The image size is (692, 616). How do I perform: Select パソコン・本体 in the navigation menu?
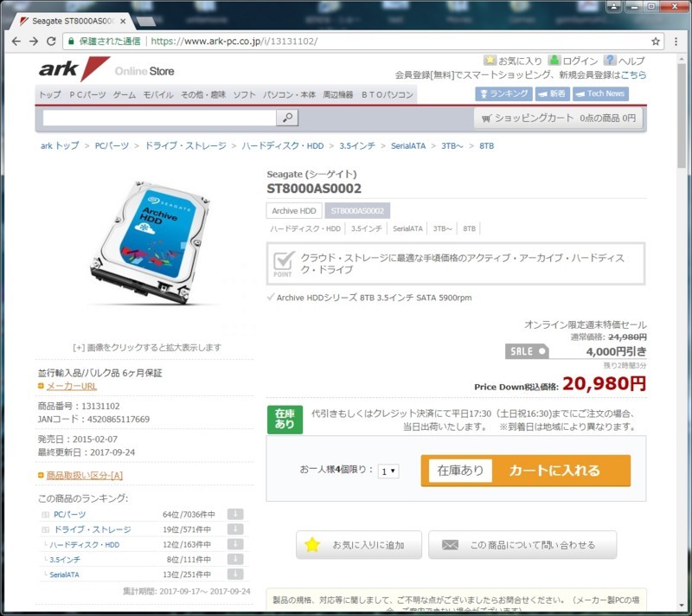(x=290, y=94)
